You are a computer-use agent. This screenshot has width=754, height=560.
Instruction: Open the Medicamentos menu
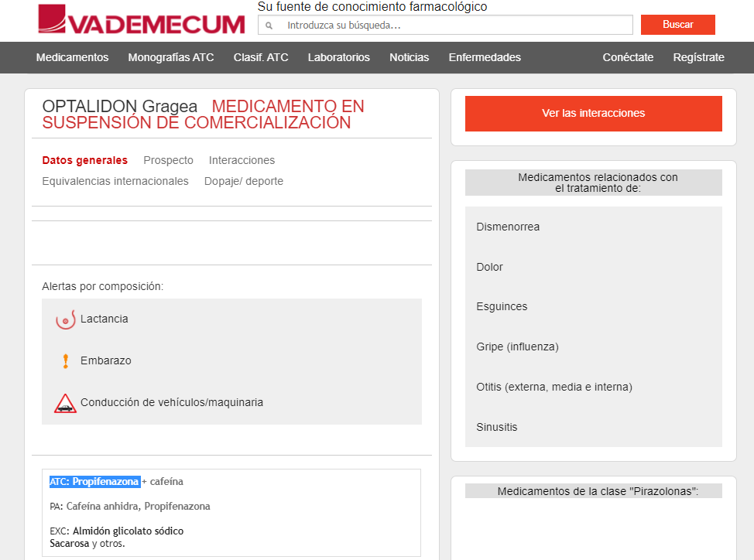72,58
